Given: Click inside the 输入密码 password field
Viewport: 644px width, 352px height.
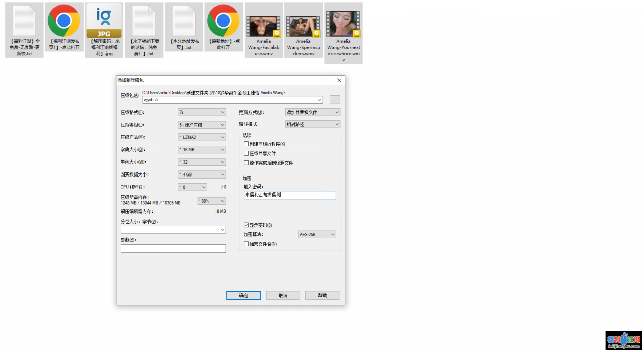Looking at the screenshot, I should 289,195.
